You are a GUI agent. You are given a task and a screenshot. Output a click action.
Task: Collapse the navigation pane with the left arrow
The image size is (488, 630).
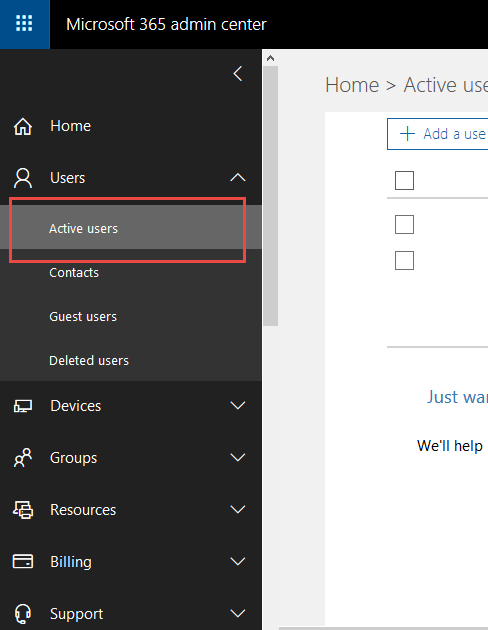point(238,74)
